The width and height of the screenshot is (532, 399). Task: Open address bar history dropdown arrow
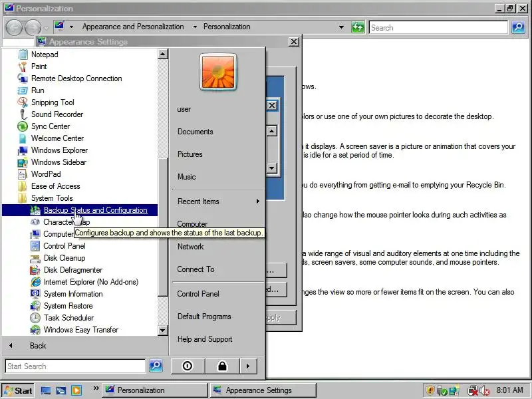tap(341, 27)
